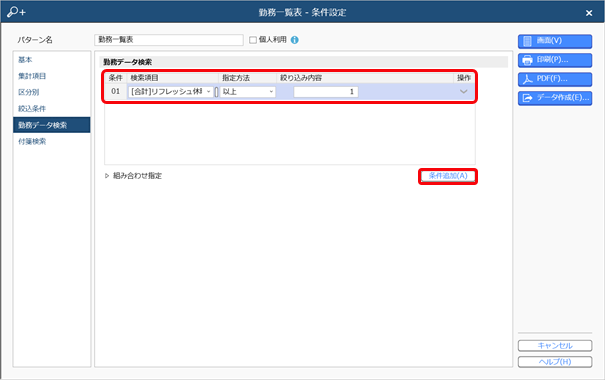Image resolution: width=605 pixels, height=380 pixels.
Task: Click the search-plus icon in title bar
Action: coord(16,12)
